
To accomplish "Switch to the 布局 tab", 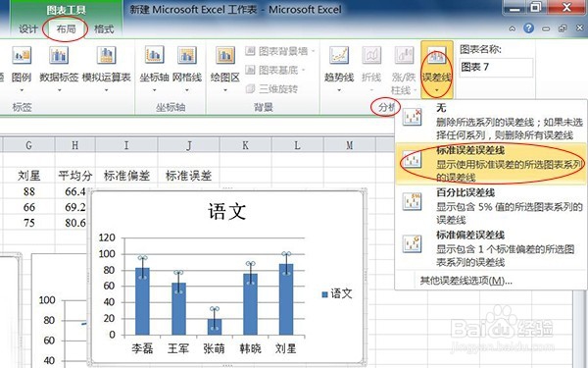I will pyautogui.click(x=66, y=28).
